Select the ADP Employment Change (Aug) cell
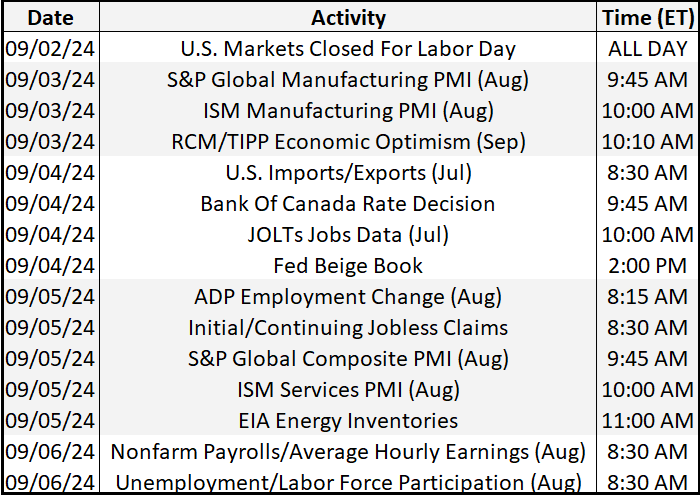Screen dimensions: 700x495 tap(348, 296)
